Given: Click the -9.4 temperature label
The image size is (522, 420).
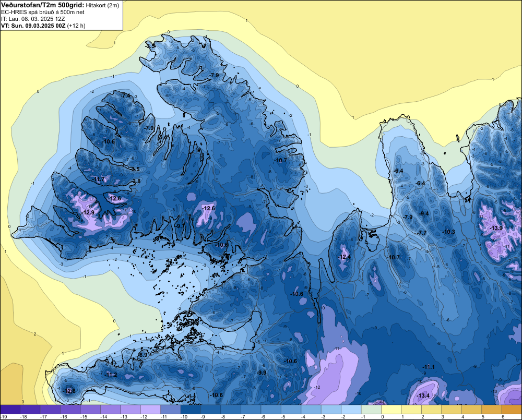Looking at the screenshot, I should [424, 213].
